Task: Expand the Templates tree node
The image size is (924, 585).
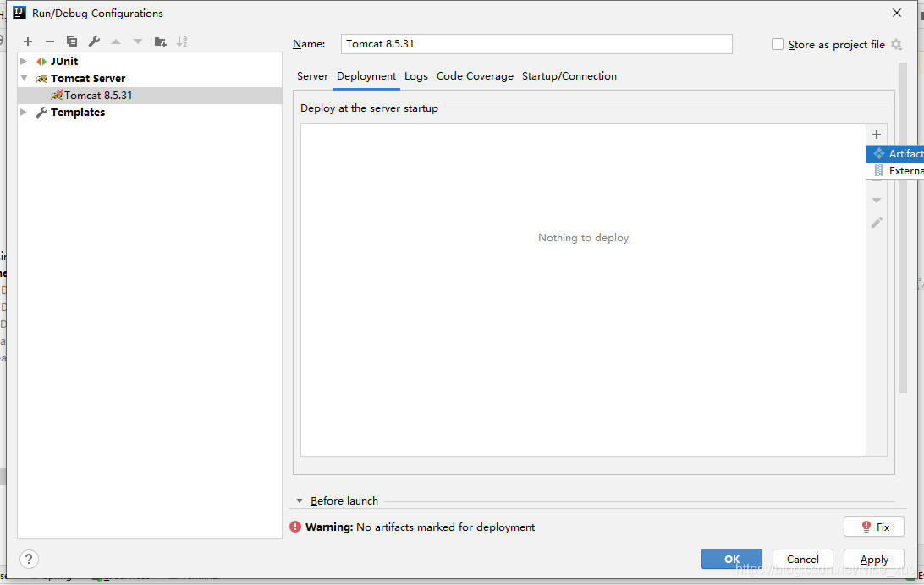Action: (24, 112)
